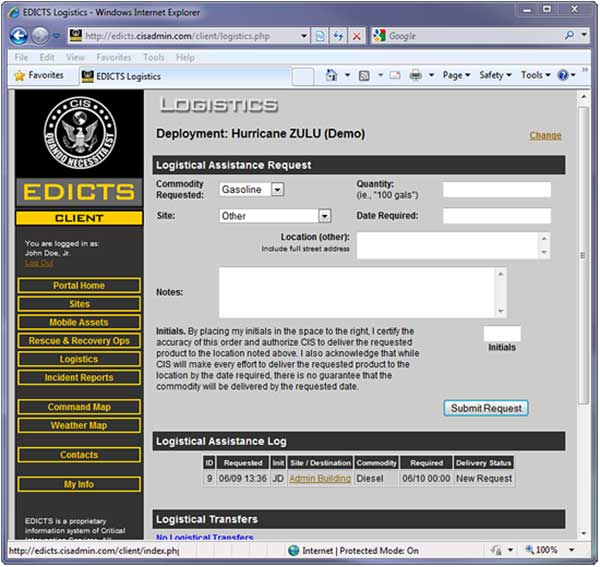Click the Log Out link
Image resolution: width=600 pixels, height=567 pixels.
(x=39, y=263)
